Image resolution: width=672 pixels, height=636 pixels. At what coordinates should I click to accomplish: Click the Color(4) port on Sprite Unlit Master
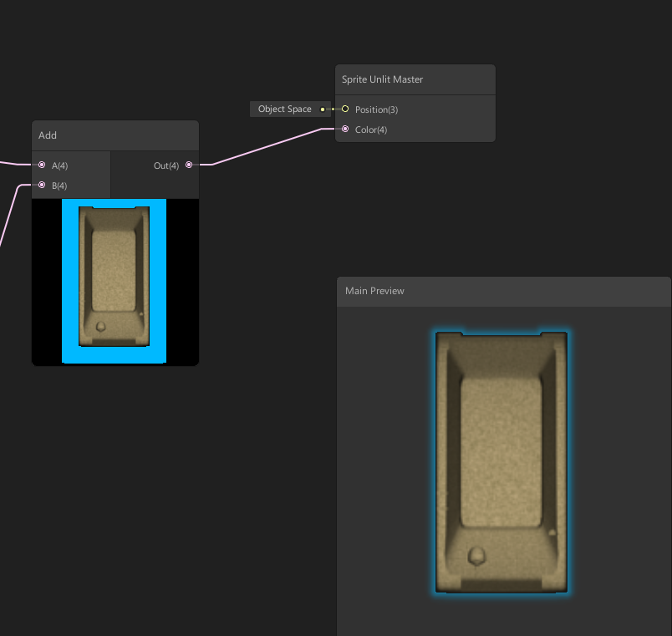pos(345,129)
